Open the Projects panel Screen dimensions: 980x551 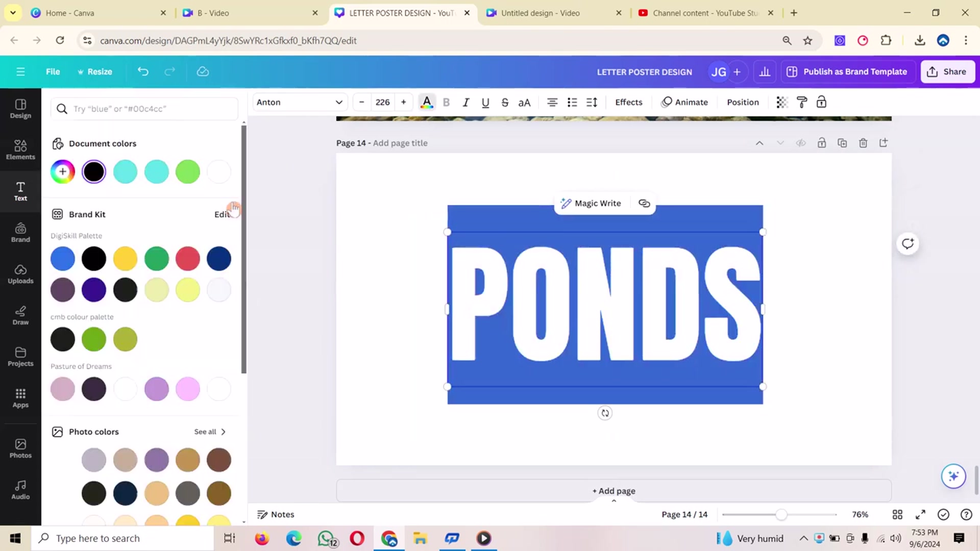pyautogui.click(x=20, y=357)
